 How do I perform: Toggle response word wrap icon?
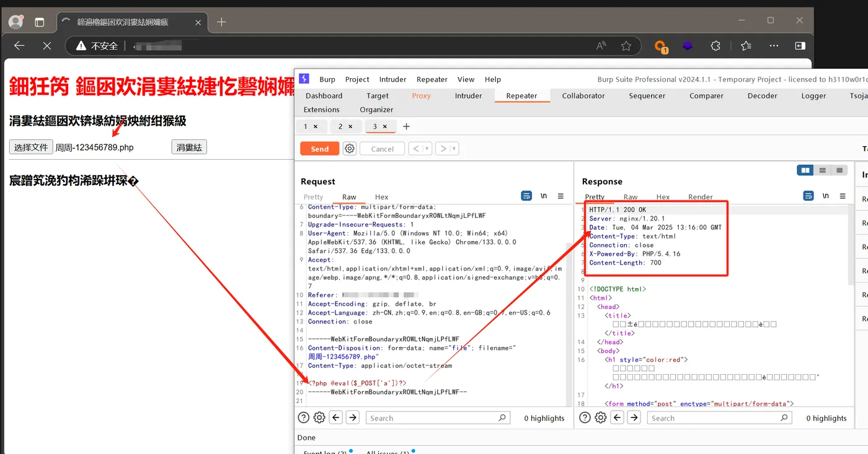tap(808, 196)
